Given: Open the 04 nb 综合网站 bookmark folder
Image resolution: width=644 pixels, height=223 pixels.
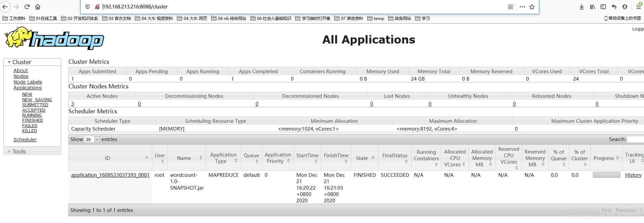Looking at the screenshot, I should tap(229, 19).
